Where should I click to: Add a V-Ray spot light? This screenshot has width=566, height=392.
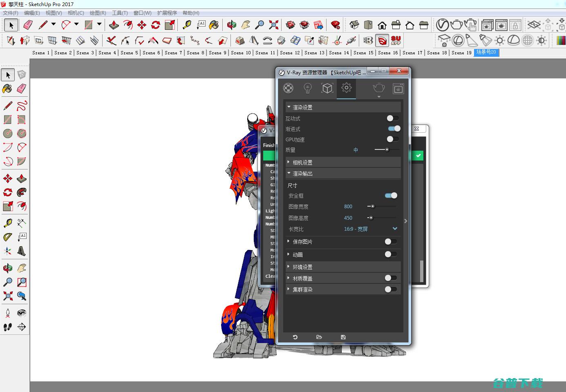pos(471,40)
